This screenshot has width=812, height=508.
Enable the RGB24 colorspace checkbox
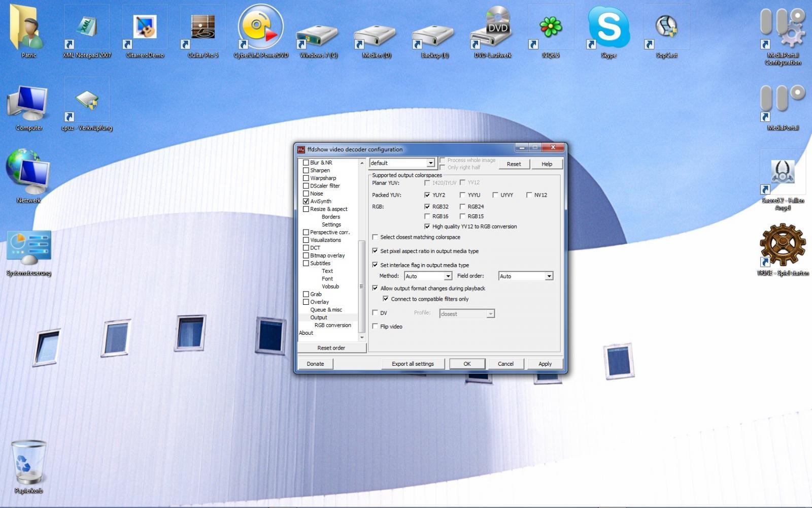[462, 207]
